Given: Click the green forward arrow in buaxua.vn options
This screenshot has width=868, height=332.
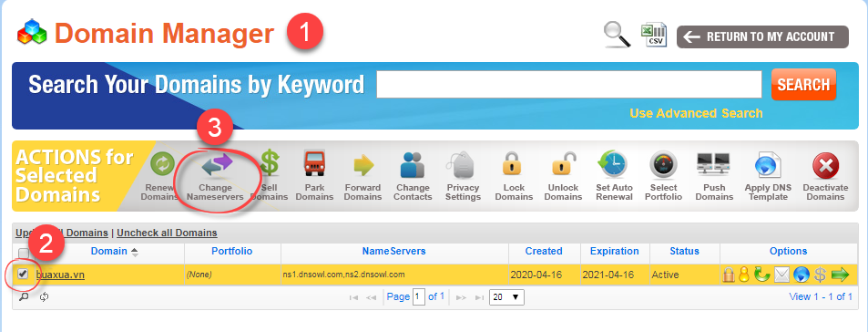Looking at the screenshot, I should 840,275.
